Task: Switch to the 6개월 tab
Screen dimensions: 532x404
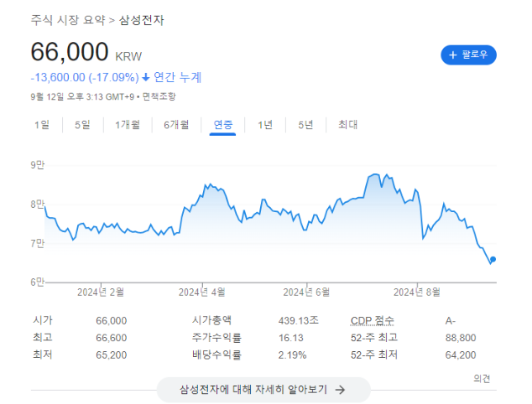Action: click(176, 125)
